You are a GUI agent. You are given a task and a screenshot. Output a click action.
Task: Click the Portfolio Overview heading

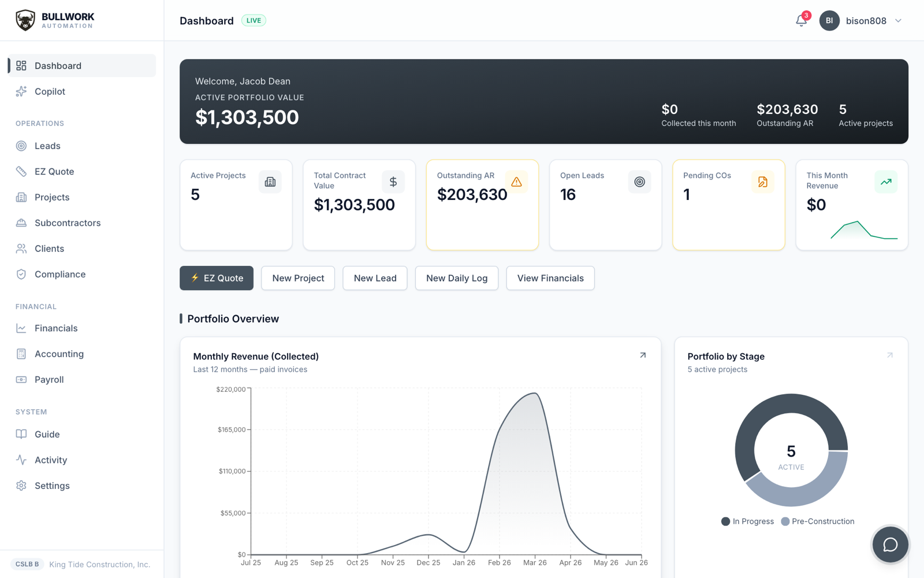[233, 319]
